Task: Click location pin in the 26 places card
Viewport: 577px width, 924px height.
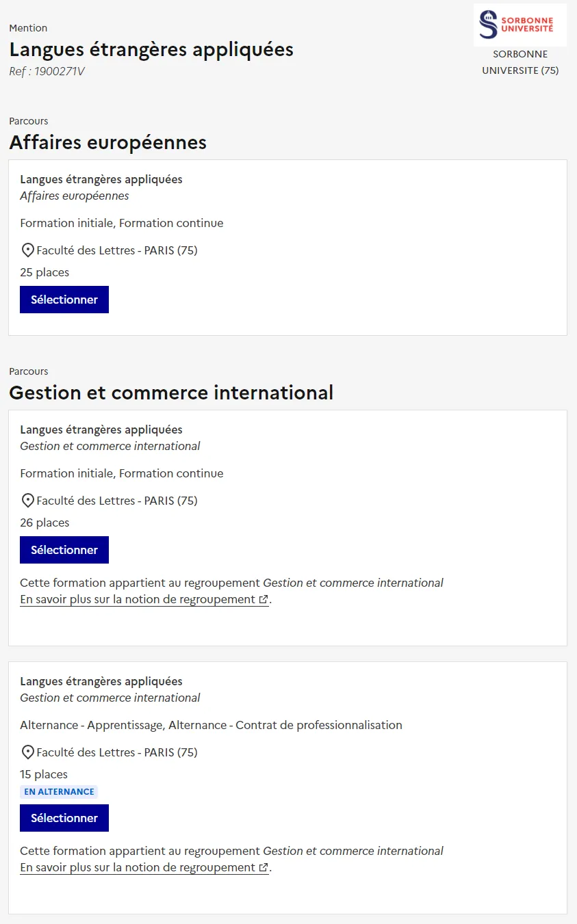Action: click(x=28, y=501)
